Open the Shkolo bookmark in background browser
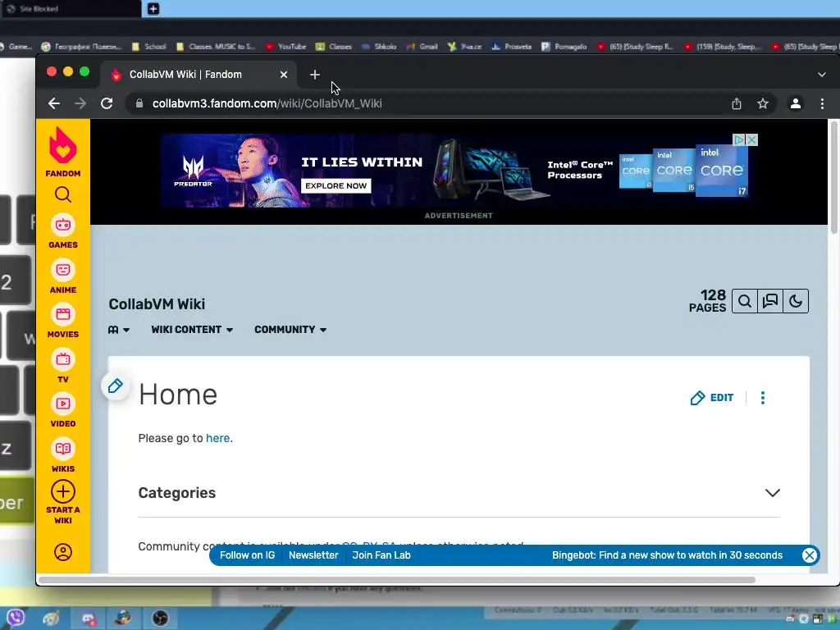 click(379, 47)
